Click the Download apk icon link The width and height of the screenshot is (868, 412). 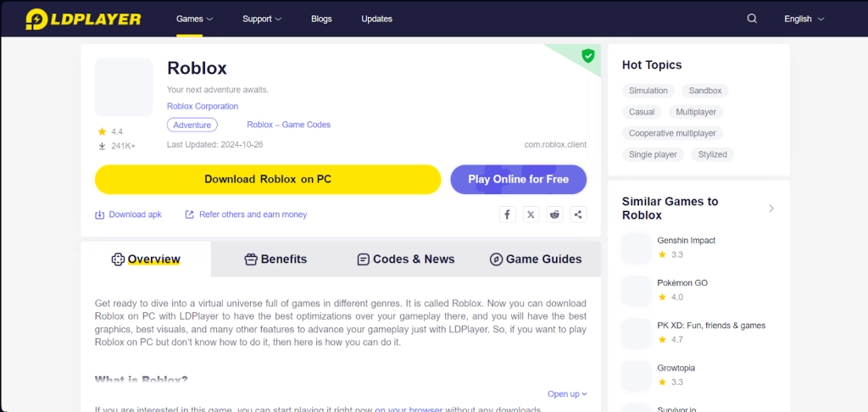[x=129, y=214]
